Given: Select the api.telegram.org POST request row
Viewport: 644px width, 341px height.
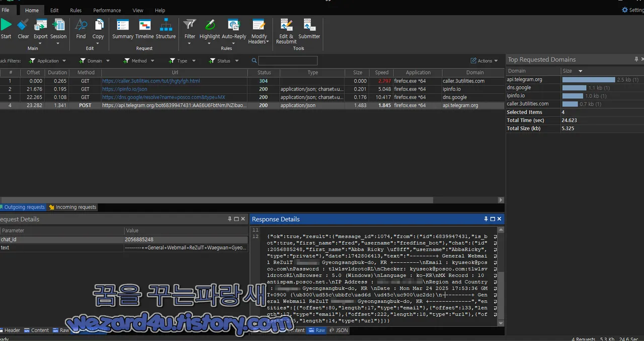Looking at the screenshot, I should [252, 106].
